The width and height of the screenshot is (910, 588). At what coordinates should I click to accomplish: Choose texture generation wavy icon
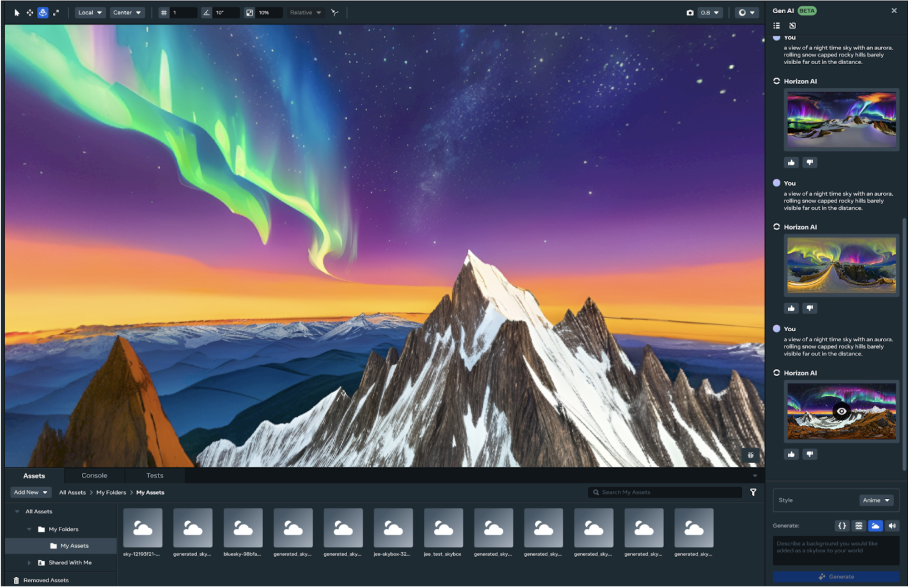click(859, 526)
